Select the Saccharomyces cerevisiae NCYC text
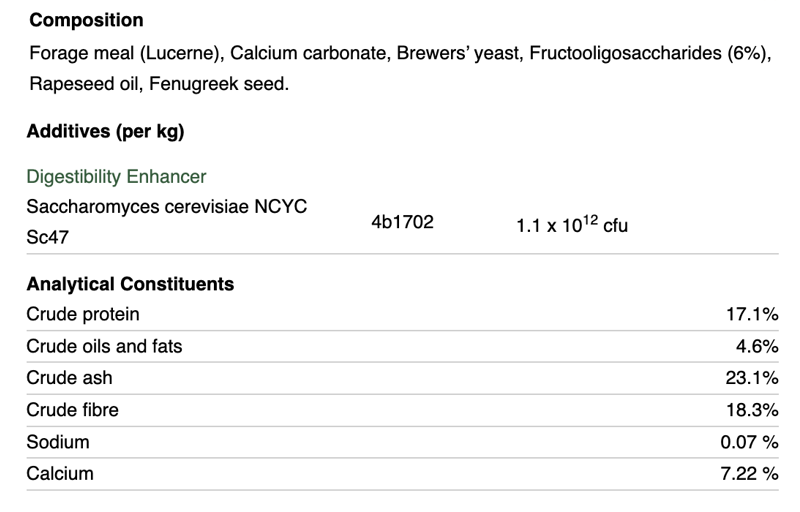800x512 pixels. 166,207
